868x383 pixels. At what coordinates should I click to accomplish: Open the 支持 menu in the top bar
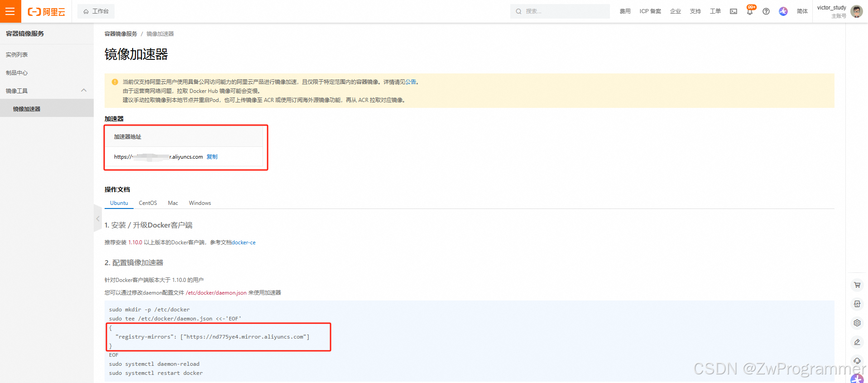click(x=695, y=11)
